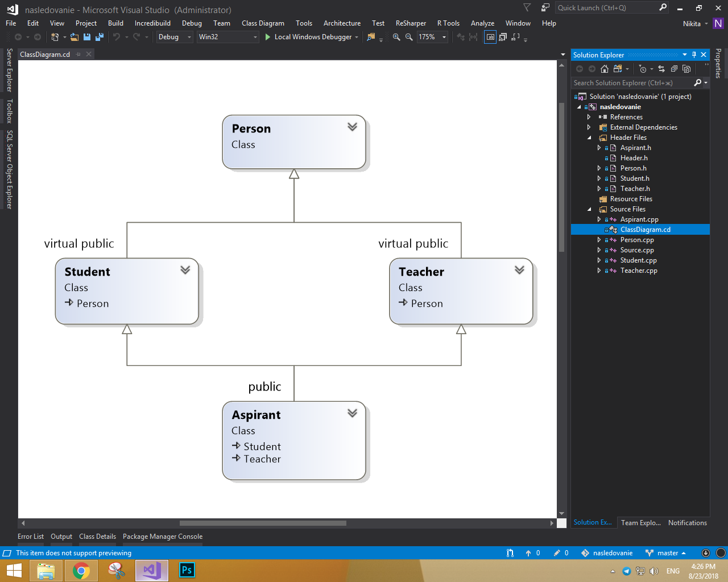Click Sync with Active Document icon

(x=661, y=69)
